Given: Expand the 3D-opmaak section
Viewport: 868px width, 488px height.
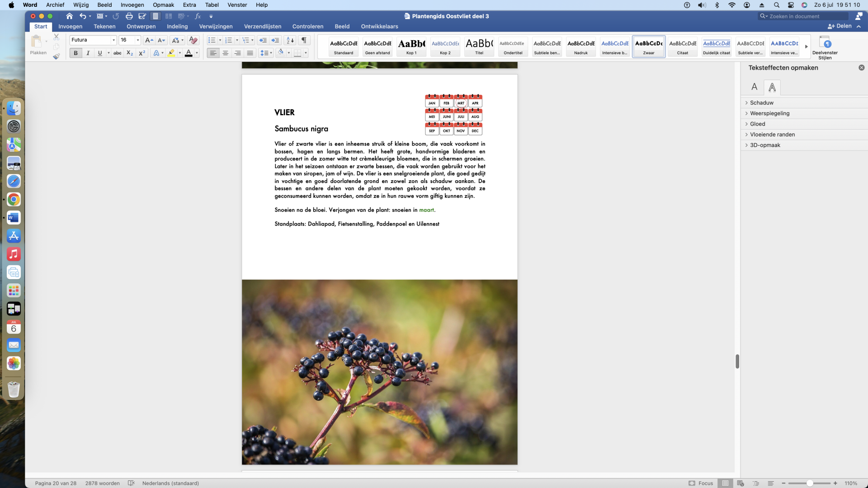Looking at the screenshot, I should [x=764, y=145].
